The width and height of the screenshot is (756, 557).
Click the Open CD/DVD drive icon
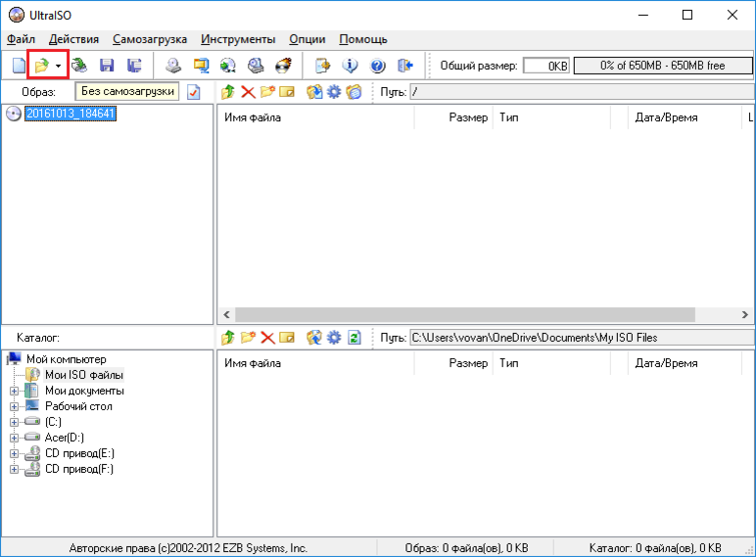(x=79, y=66)
